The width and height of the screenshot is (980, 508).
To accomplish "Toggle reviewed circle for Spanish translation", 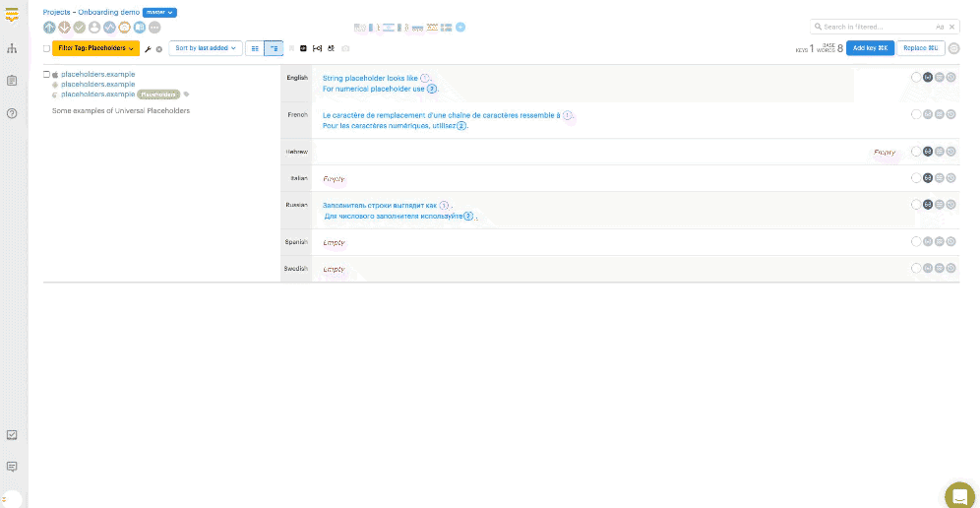I will 916,241.
